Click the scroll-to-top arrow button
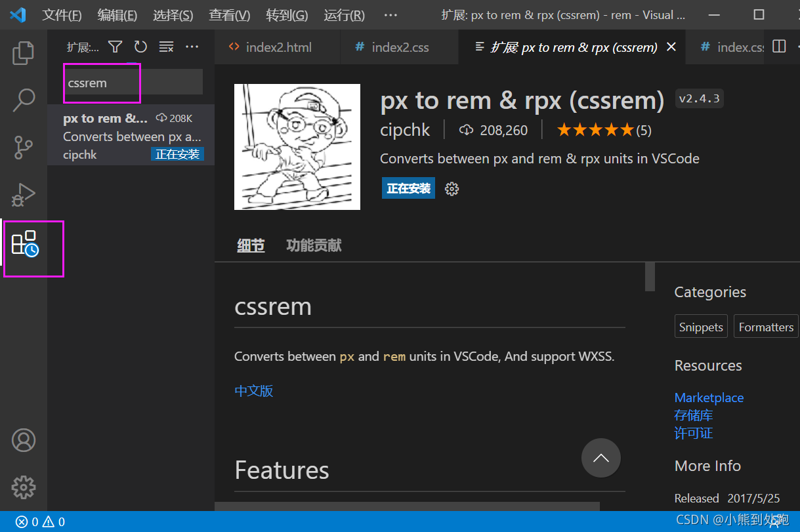Viewport: 800px width, 532px height. 600,458
